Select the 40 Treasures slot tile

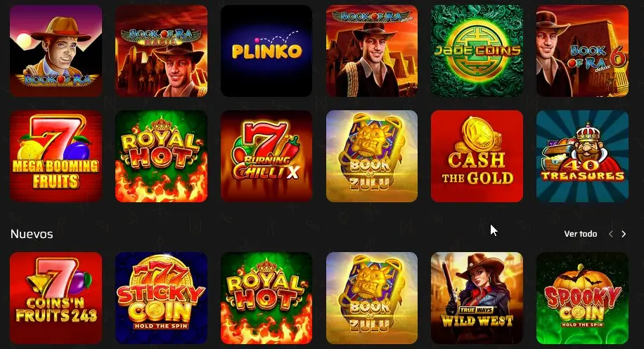(582, 157)
